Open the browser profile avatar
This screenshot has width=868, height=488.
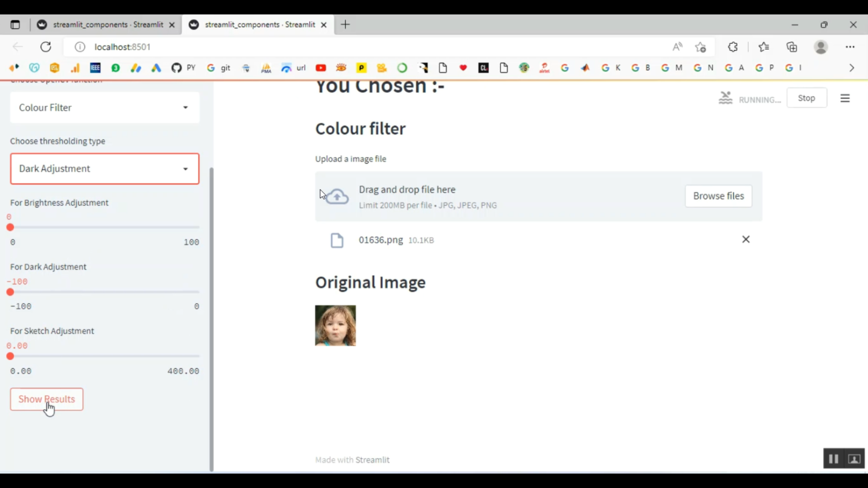point(821,47)
